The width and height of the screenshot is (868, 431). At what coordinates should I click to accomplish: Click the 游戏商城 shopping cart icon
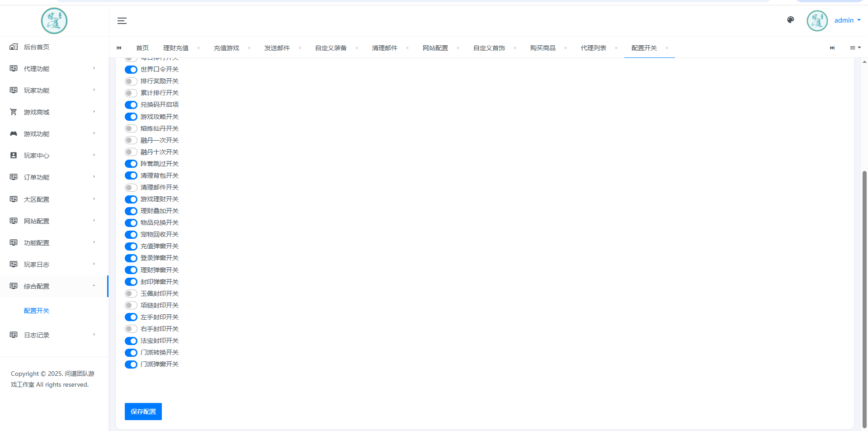14,112
